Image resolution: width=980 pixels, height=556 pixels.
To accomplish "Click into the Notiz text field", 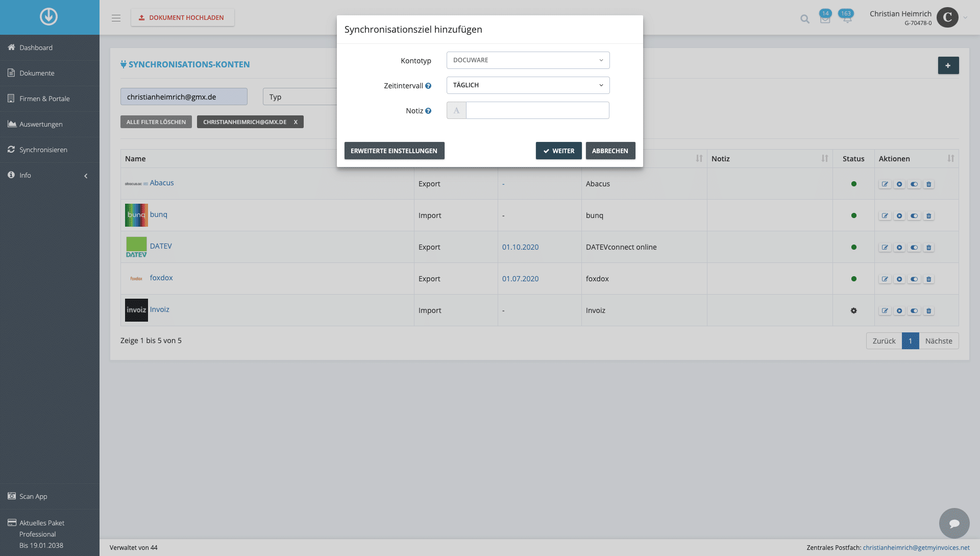I will pos(537,110).
